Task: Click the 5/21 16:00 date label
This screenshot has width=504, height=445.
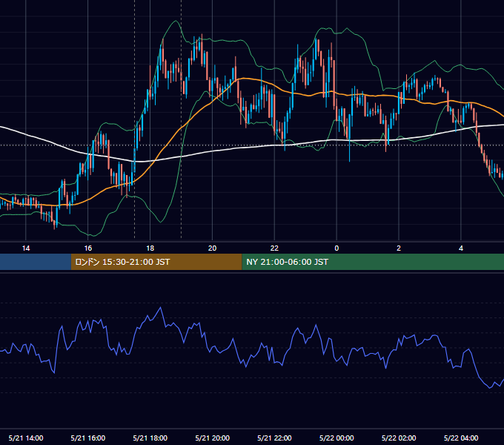Action: tap(87, 438)
